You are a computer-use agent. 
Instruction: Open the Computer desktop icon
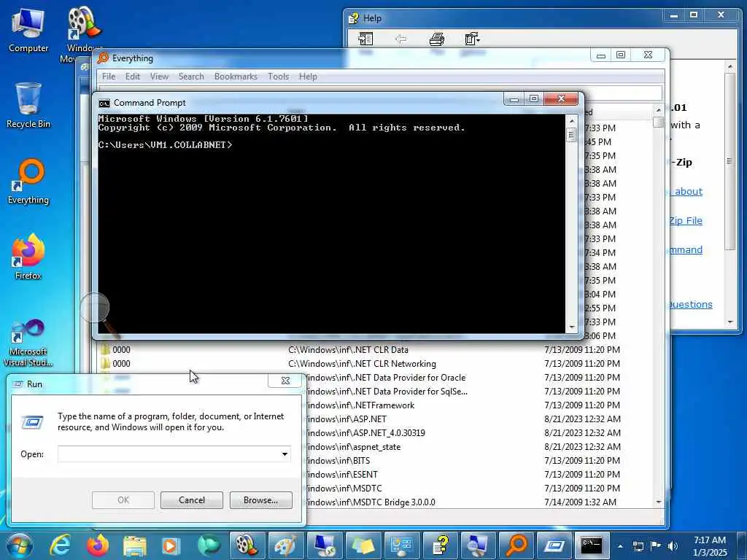(x=28, y=30)
